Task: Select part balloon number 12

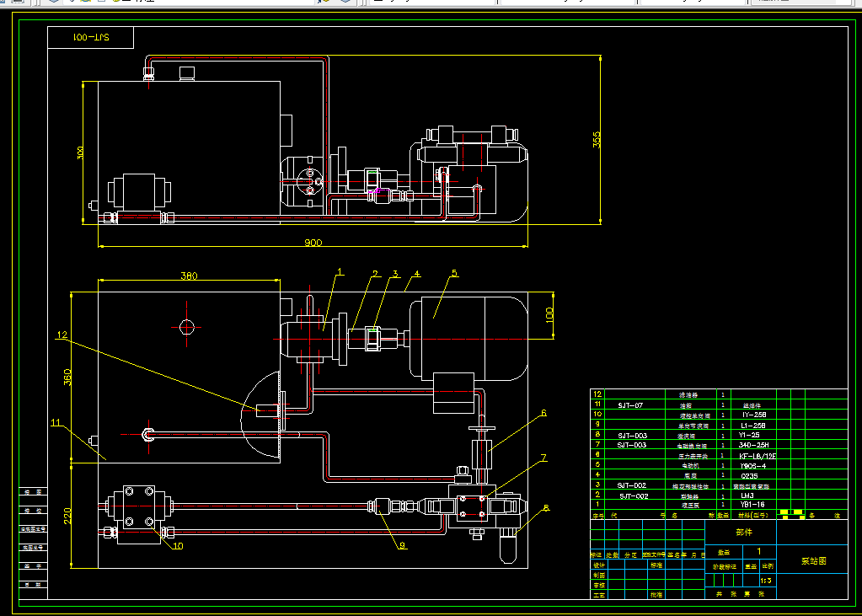Action: 62,335
